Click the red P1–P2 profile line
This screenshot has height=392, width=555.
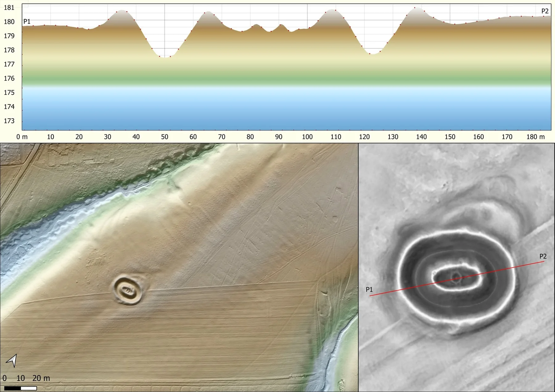[x=457, y=279]
